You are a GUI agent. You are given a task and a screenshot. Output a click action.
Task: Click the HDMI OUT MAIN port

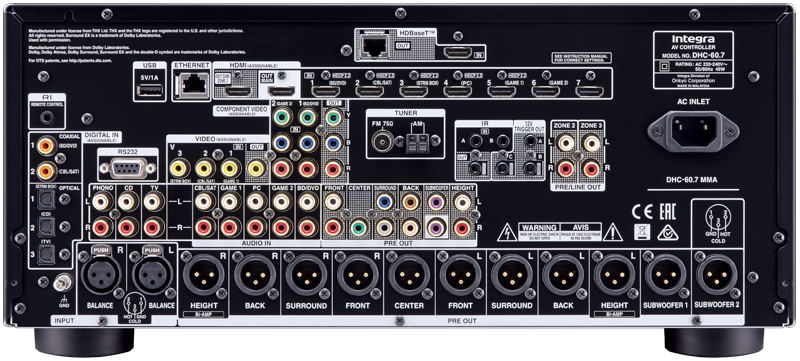pos(281,92)
